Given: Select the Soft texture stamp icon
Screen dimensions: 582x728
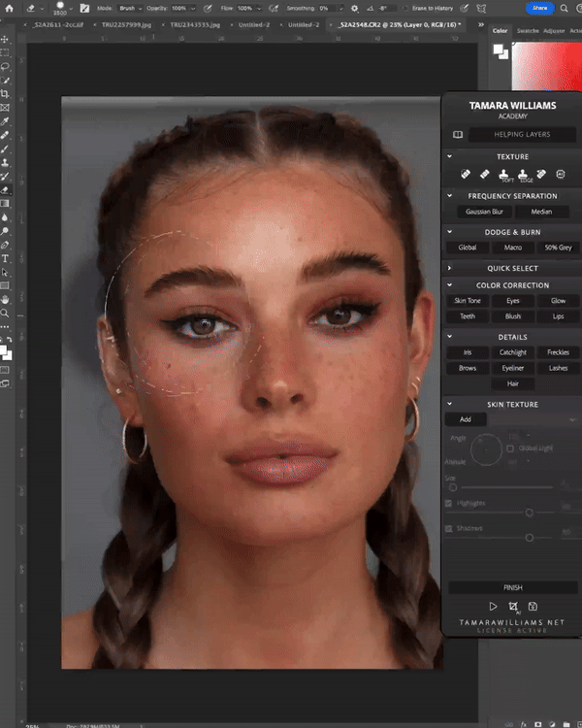Looking at the screenshot, I should [x=505, y=175].
